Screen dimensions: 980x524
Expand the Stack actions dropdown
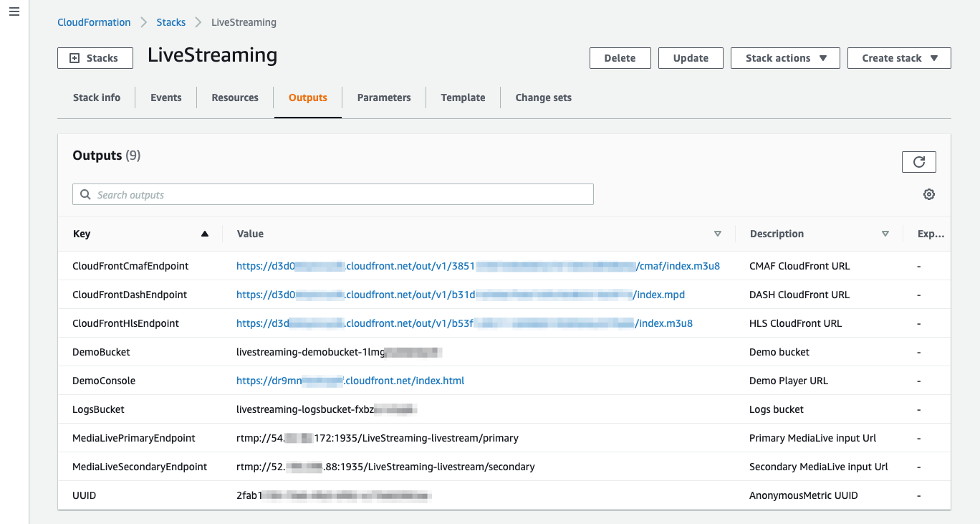[x=785, y=58]
